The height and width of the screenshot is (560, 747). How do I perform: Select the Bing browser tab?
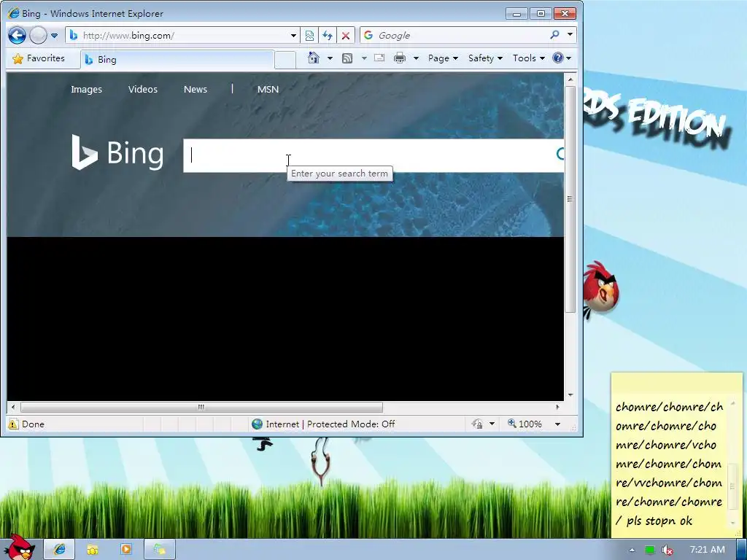177,60
